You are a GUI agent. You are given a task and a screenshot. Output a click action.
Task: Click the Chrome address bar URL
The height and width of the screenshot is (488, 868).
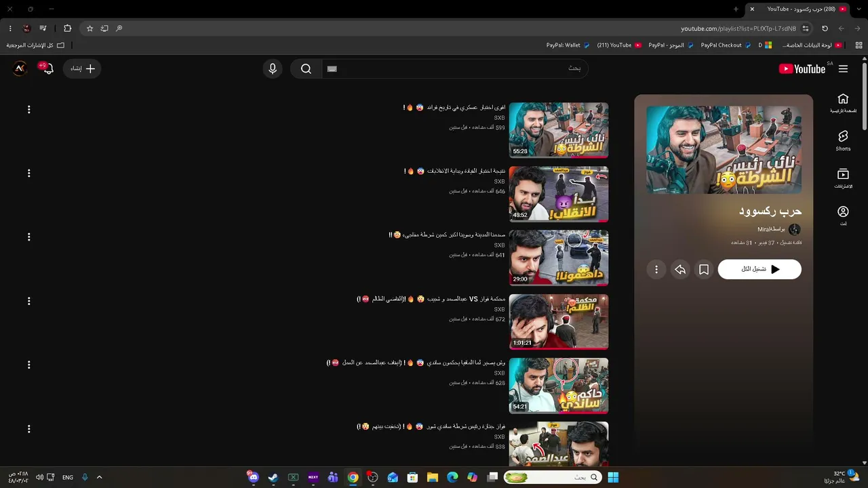point(738,28)
